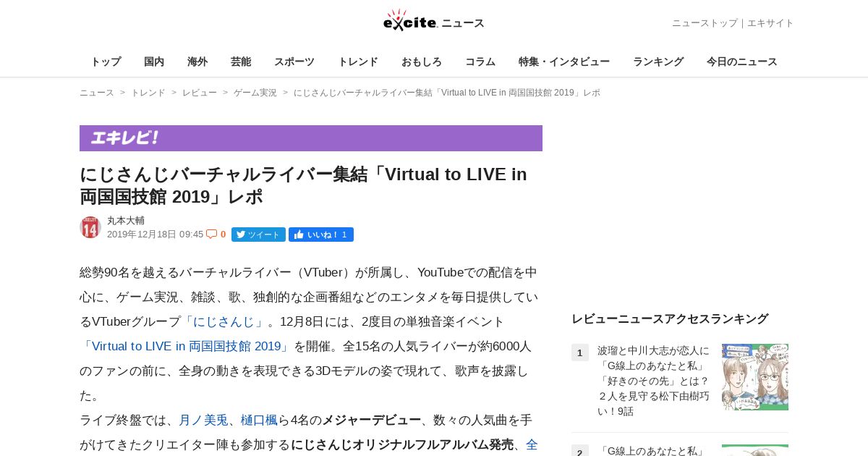Open the コラム news category
The image size is (868, 456).
point(480,62)
